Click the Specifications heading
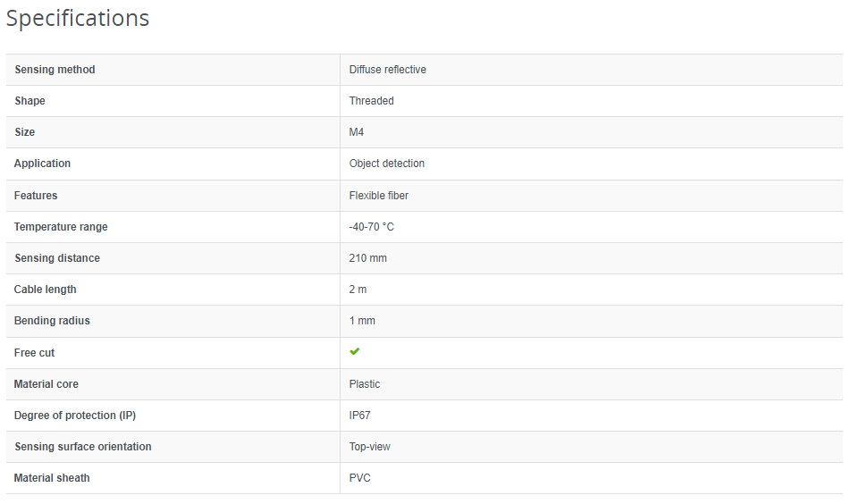The height and width of the screenshot is (504, 851). click(x=78, y=18)
